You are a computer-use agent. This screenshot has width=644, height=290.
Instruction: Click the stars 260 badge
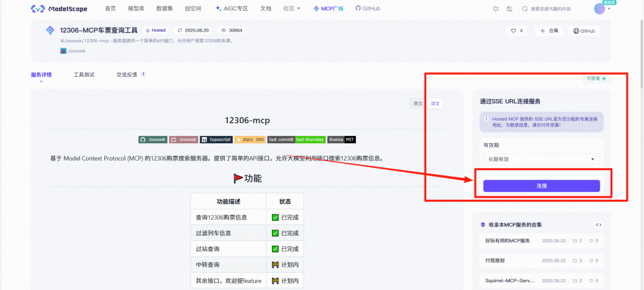[250, 139]
